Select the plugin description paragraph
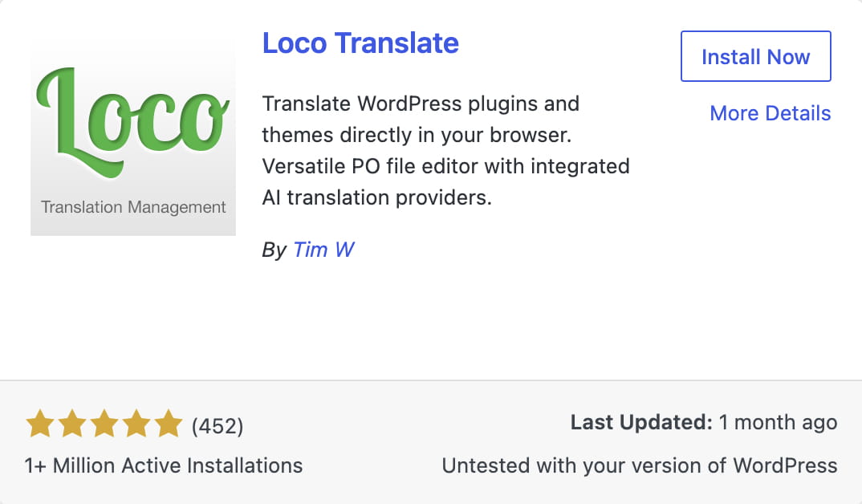The width and height of the screenshot is (862, 504). click(445, 151)
